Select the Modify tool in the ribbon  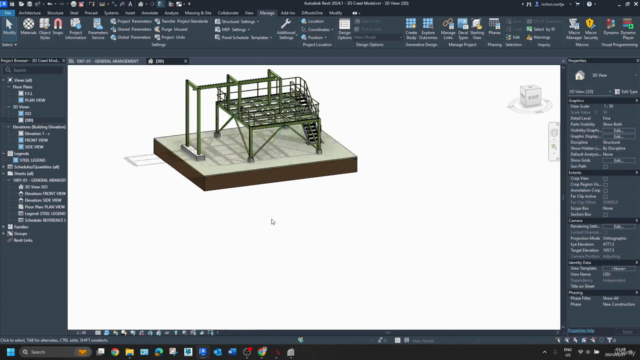pyautogui.click(x=9, y=28)
